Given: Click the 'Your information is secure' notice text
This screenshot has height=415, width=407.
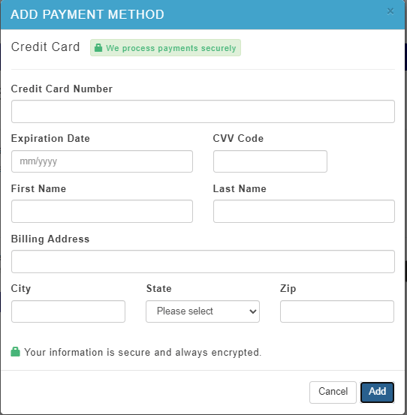Looking at the screenshot, I should coord(143,352).
